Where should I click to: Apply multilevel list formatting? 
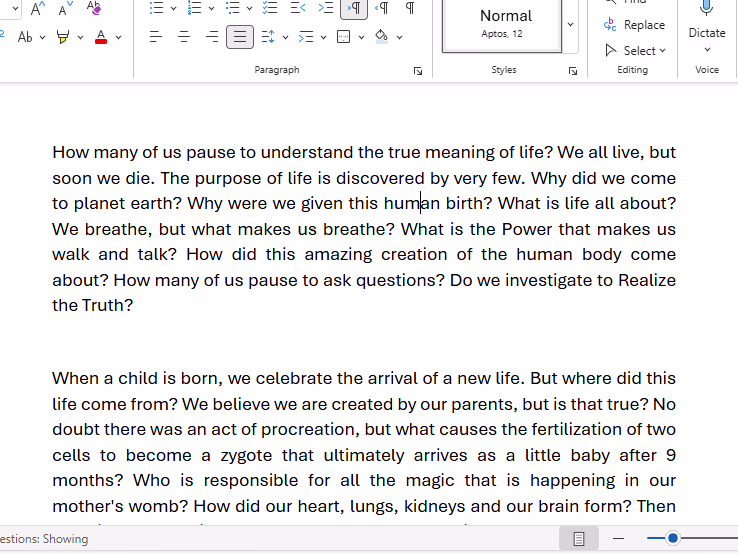(x=233, y=8)
